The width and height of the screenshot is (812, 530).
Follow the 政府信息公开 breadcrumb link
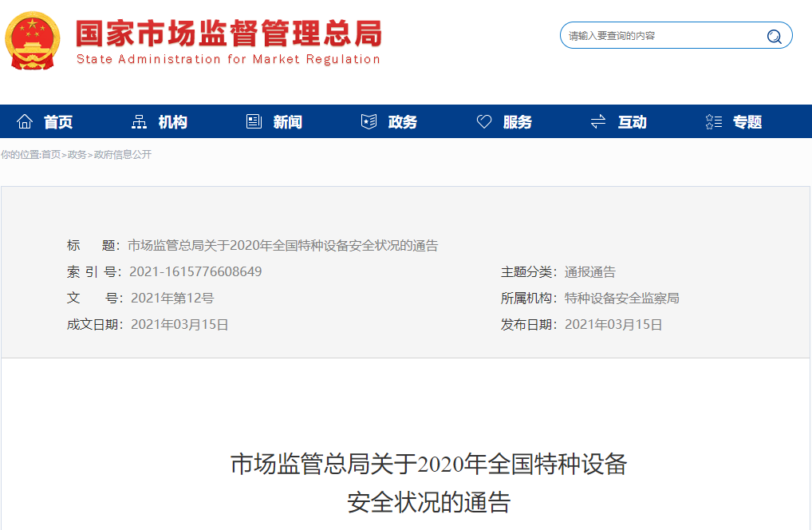point(123,154)
